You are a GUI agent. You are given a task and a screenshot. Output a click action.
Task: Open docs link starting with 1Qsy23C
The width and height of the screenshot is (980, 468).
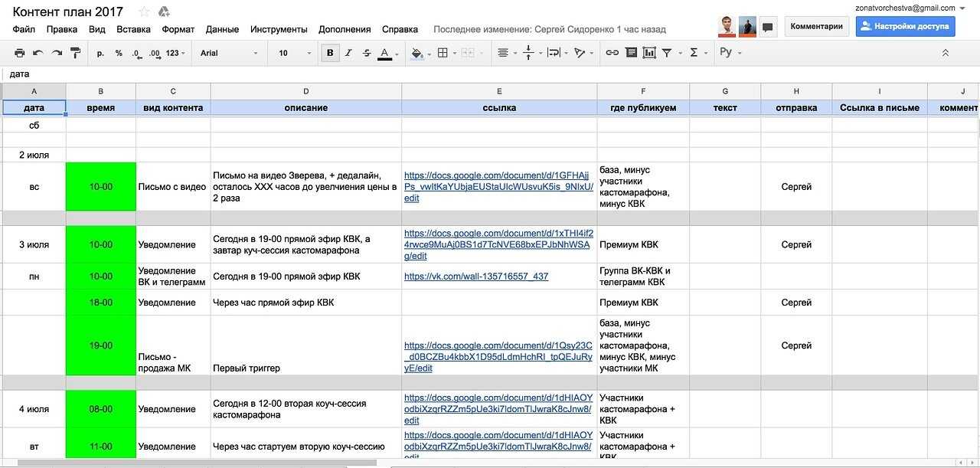(x=498, y=356)
